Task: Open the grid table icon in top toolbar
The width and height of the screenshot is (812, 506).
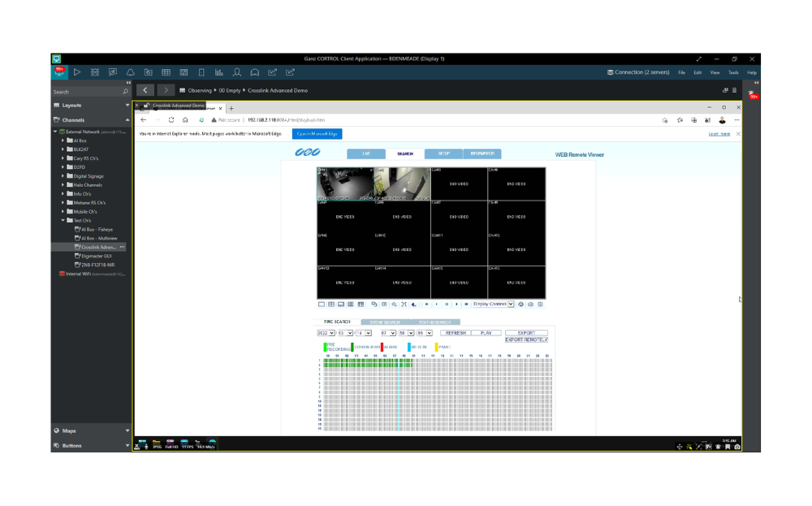Action: [166, 72]
